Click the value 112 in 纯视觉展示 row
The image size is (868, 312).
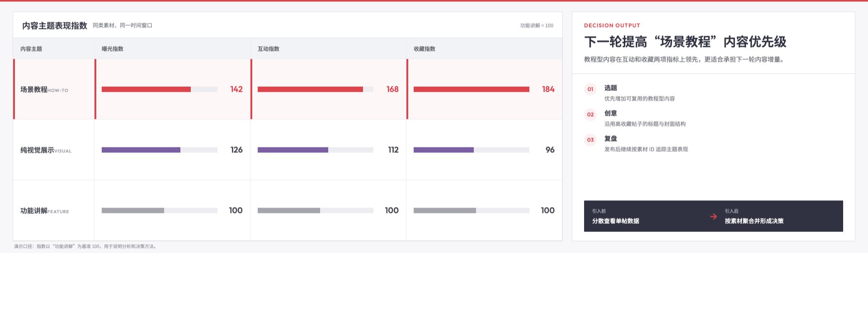click(393, 150)
